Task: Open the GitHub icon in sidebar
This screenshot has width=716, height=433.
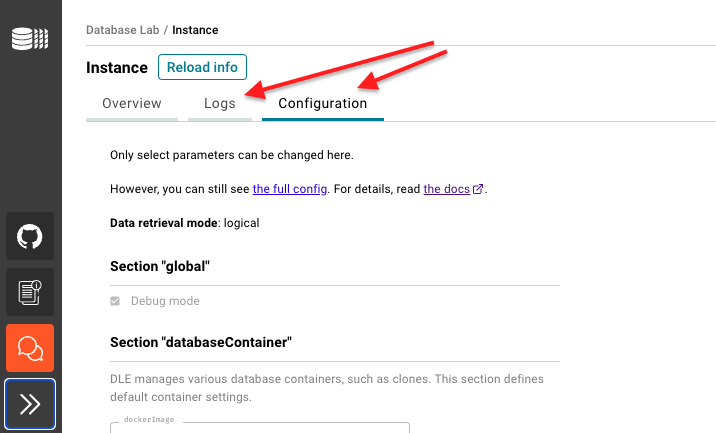Action: pyautogui.click(x=30, y=236)
